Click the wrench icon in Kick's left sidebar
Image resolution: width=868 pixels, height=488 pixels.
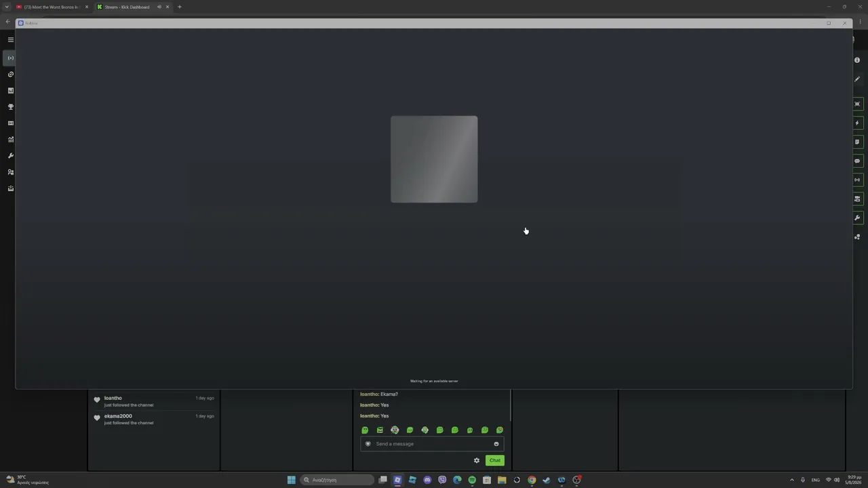10,156
